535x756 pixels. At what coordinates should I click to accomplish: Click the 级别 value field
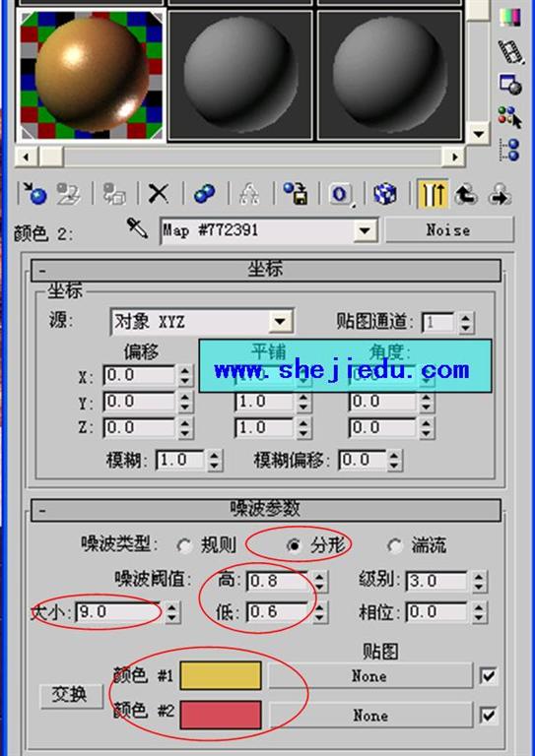click(437, 581)
